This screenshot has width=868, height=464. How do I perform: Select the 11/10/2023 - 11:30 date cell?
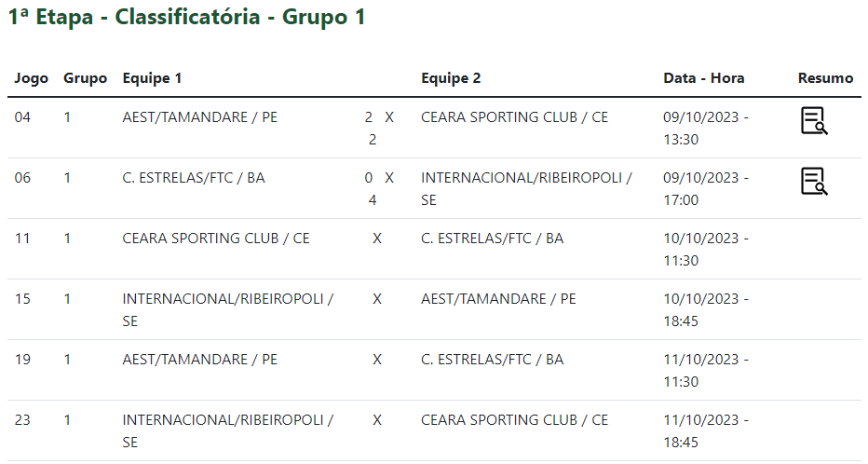[x=706, y=371]
